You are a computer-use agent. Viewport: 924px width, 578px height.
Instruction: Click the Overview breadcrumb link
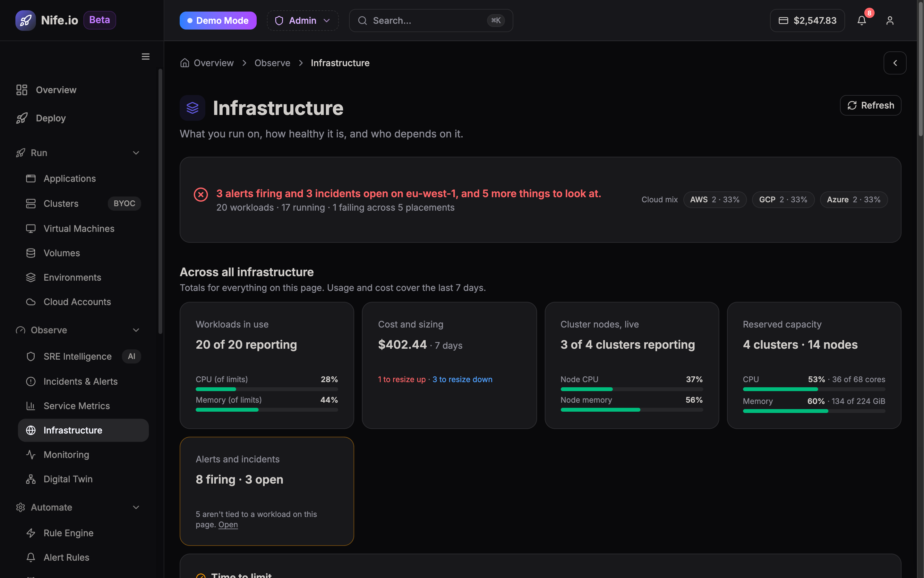tap(213, 63)
